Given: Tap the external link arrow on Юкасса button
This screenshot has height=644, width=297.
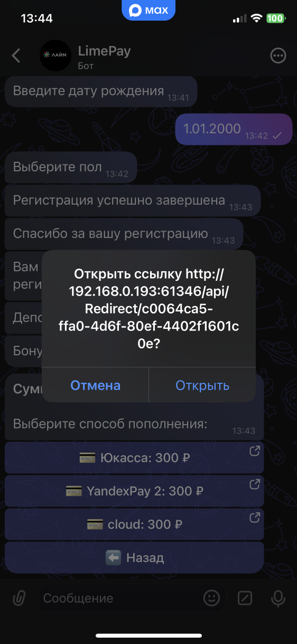Looking at the screenshot, I should click(254, 452).
